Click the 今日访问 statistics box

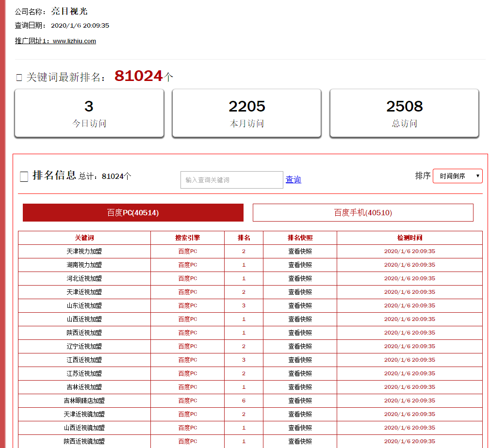(89, 113)
